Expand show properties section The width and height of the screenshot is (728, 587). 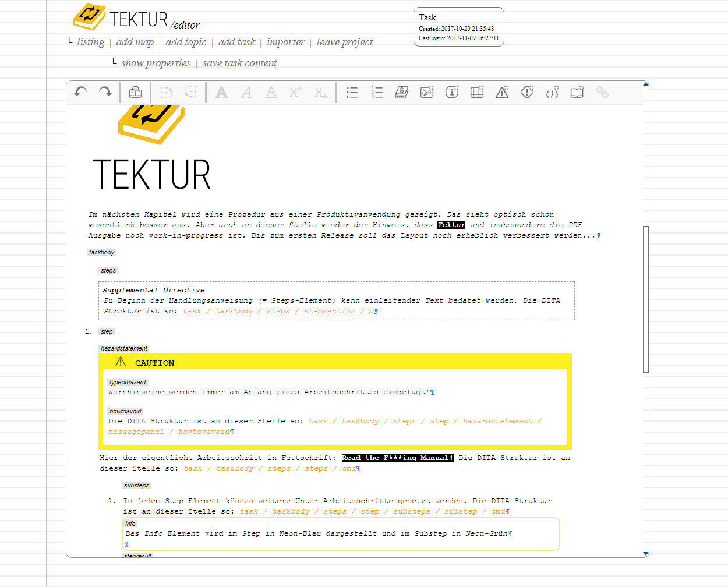click(156, 63)
